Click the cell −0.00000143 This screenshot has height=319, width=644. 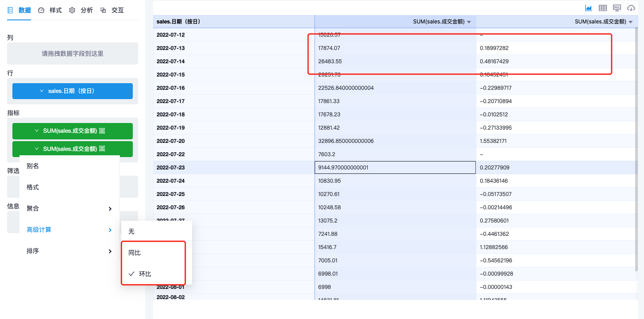coord(557,287)
